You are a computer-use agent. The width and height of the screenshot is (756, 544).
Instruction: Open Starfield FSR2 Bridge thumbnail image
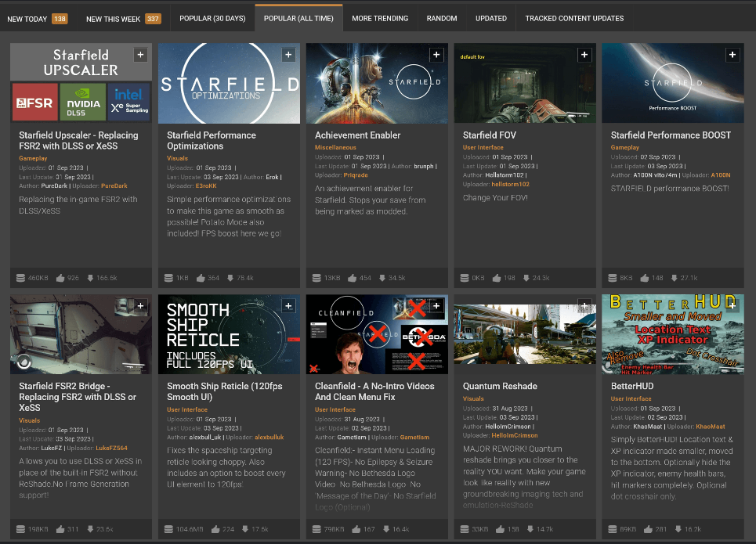81,334
